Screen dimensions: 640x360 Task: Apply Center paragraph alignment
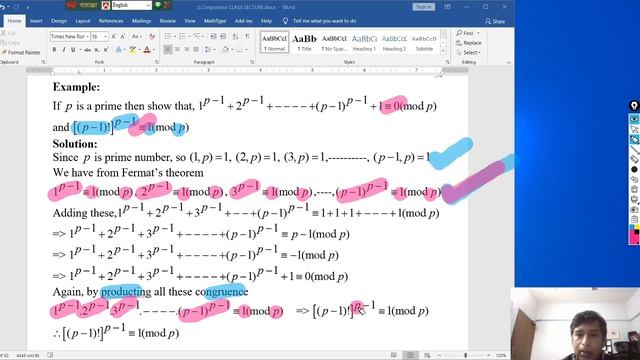(177, 50)
